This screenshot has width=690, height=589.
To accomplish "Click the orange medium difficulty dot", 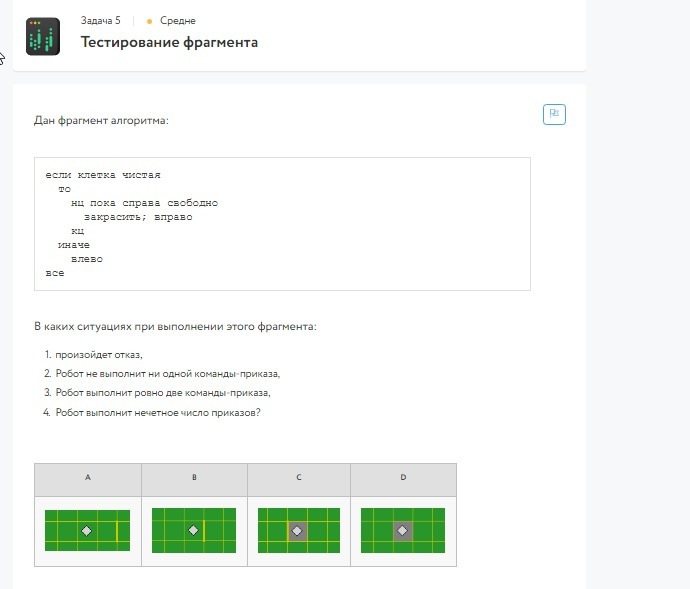I will 150,21.
